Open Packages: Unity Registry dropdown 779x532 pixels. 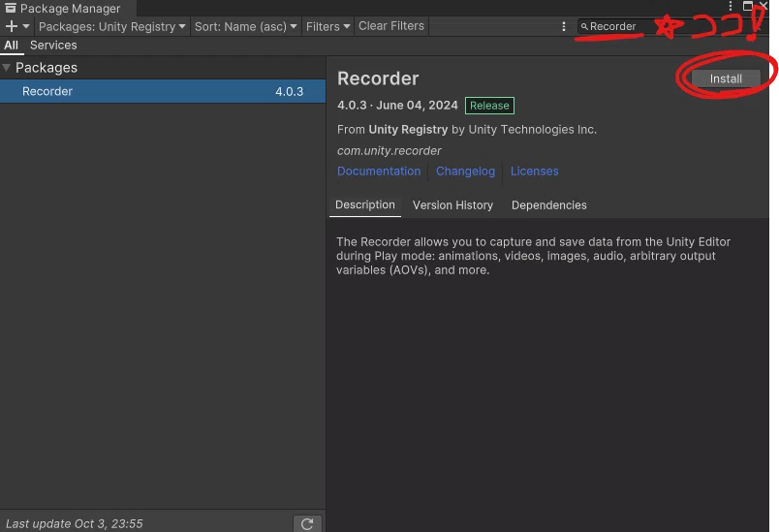click(111, 26)
